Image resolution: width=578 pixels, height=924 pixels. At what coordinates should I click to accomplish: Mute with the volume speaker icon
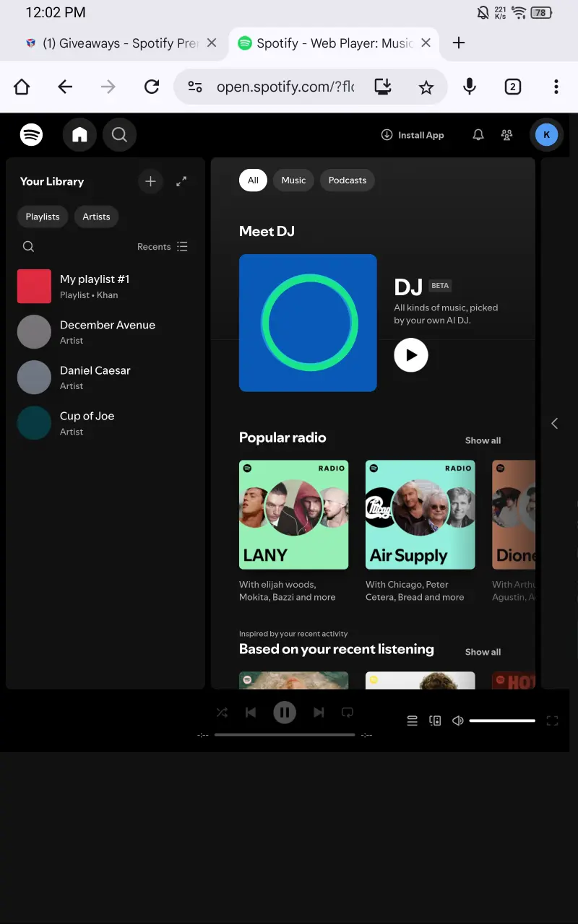[x=457, y=720]
